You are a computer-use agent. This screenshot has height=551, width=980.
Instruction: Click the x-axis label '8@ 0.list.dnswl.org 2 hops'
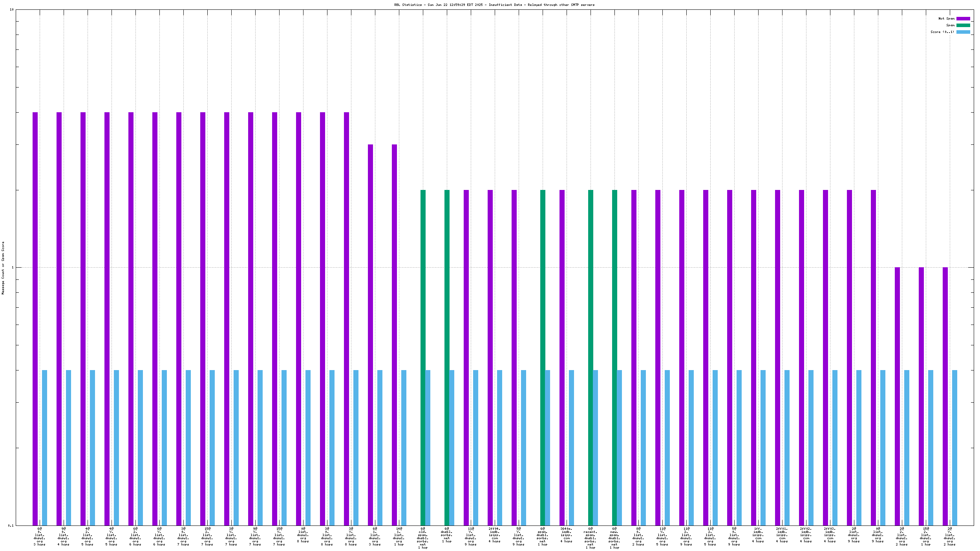click(x=638, y=536)
